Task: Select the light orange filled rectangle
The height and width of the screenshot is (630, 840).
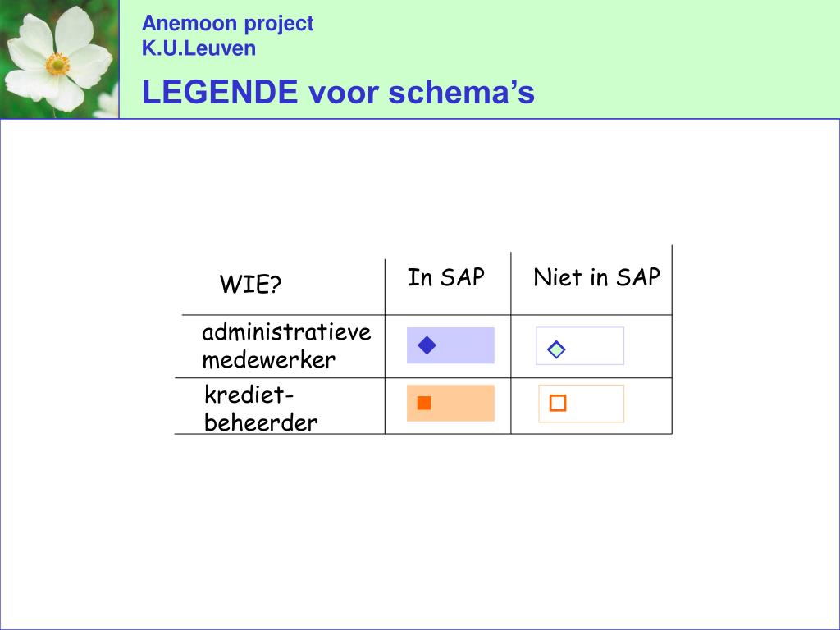Action: click(450, 403)
